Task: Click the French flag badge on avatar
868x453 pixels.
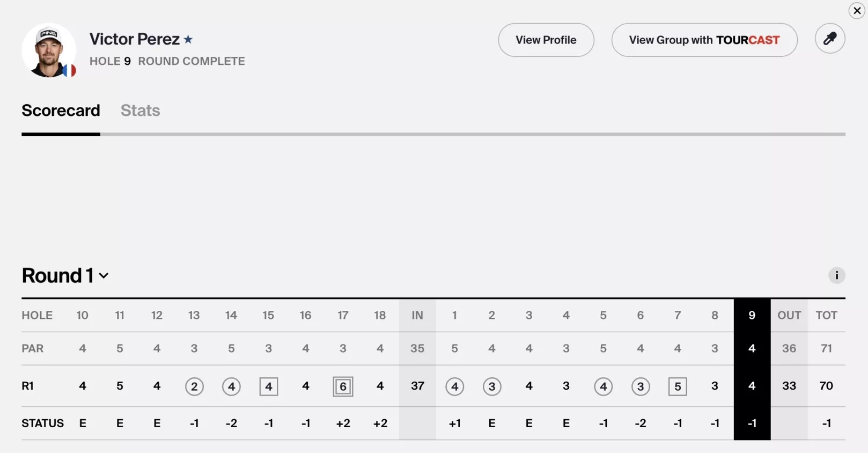Action: (69, 70)
